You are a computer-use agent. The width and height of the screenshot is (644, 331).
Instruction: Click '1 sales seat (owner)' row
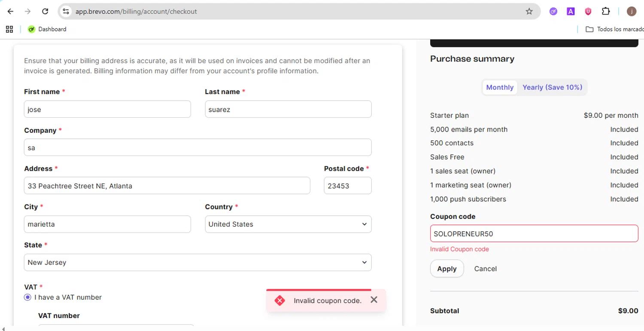[534, 171]
